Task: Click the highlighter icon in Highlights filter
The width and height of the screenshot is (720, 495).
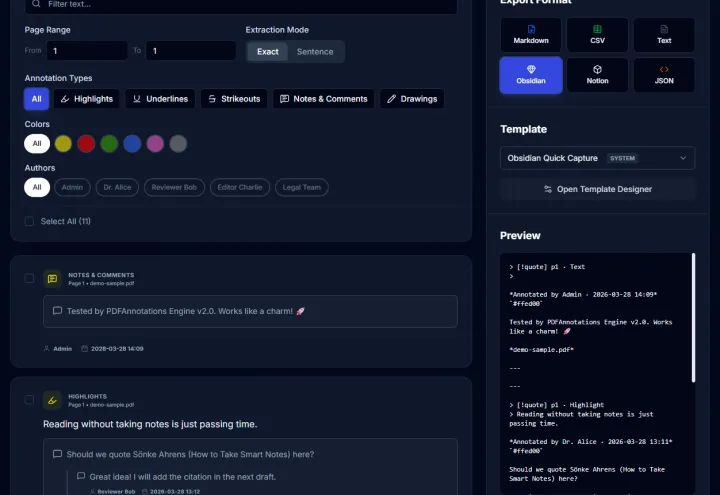Action: click(65, 99)
